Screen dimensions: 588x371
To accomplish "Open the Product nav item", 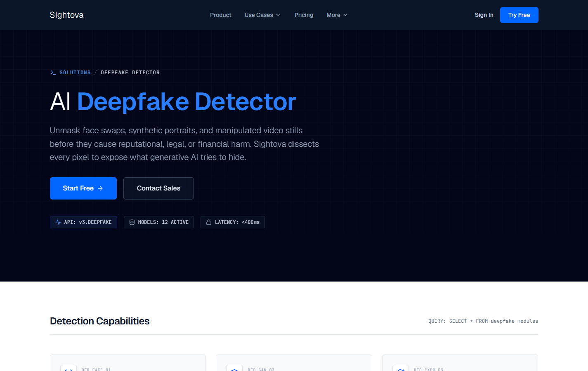I will pos(221,15).
